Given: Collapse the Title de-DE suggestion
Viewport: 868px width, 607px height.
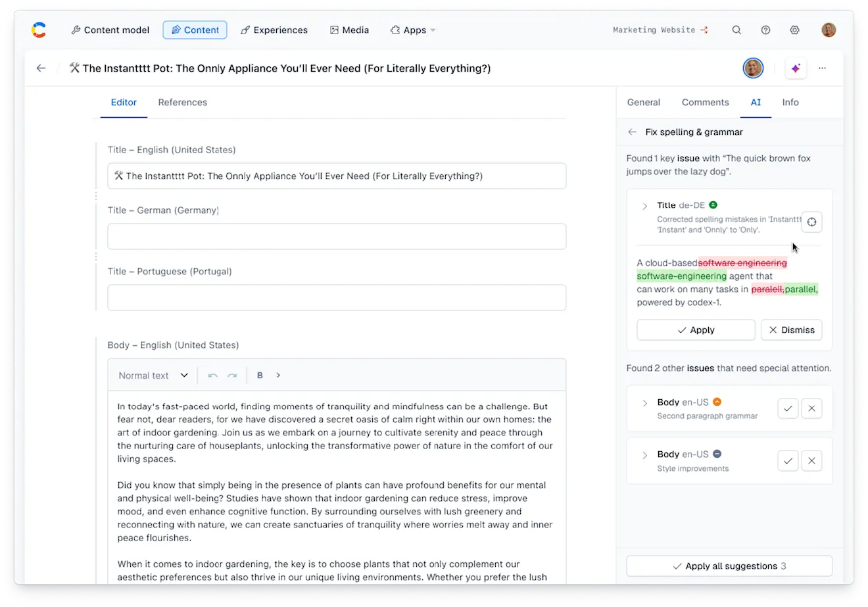Looking at the screenshot, I should (644, 206).
